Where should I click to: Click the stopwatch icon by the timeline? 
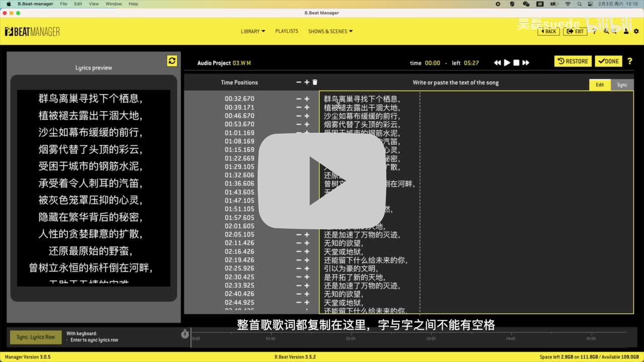(185, 334)
